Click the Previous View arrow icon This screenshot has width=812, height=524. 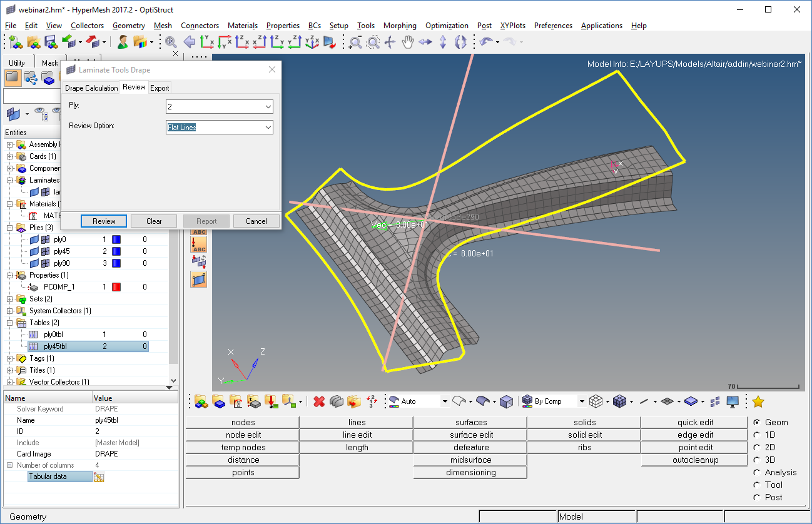(x=190, y=42)
